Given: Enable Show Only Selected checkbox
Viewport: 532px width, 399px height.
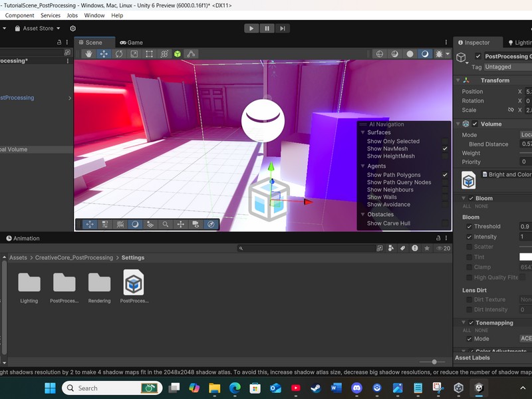Looking at the screenshot, I should (445, 141).
